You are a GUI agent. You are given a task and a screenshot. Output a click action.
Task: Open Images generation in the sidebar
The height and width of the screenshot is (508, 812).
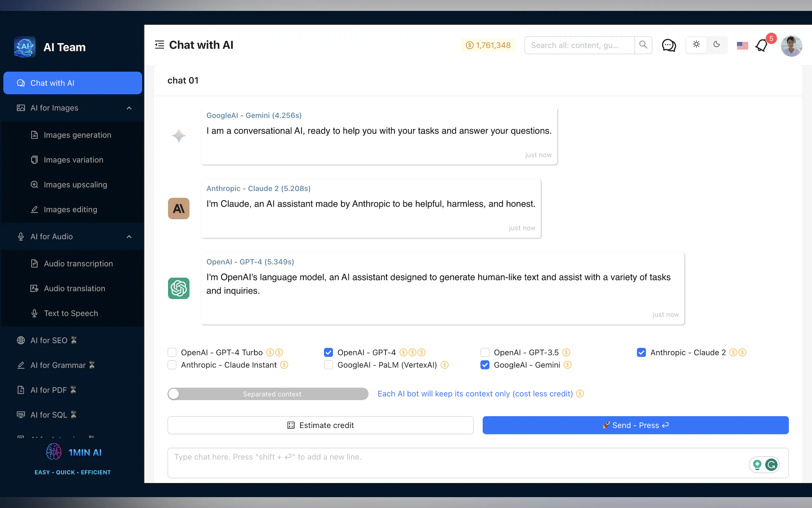click(x=77, y=135)
